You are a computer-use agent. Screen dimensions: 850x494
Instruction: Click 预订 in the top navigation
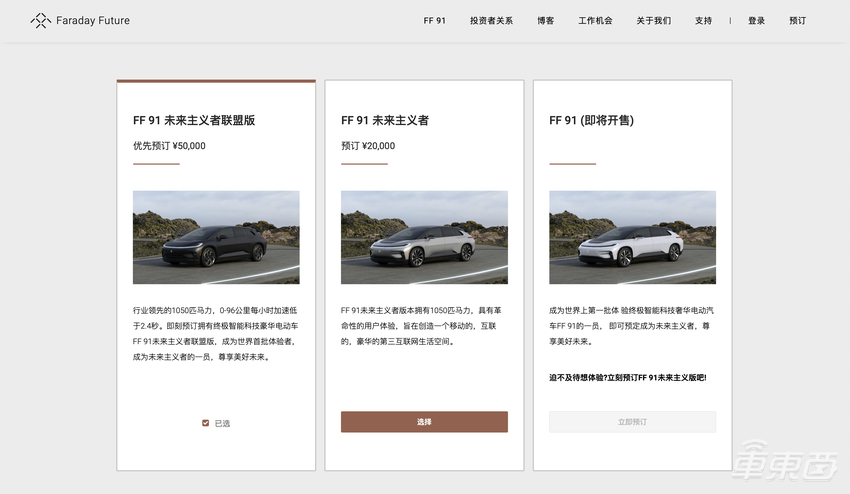(x=797, y=21)
